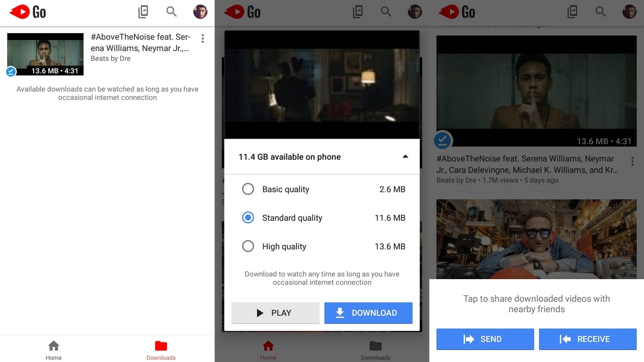The width and height of the screenshot is (644, 362).
Task: Select Basic quality radio button
Action: click(248, 189)
